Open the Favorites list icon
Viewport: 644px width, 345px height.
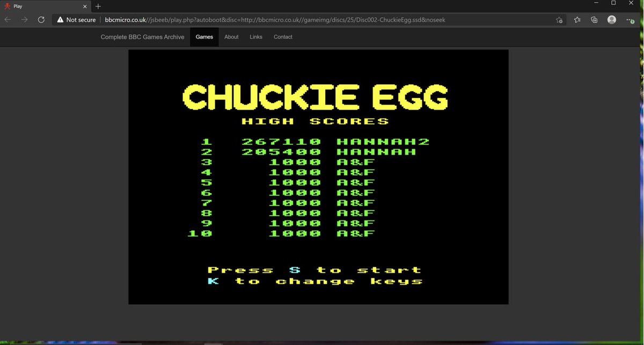pyautogui.click(x=577, y=20)
